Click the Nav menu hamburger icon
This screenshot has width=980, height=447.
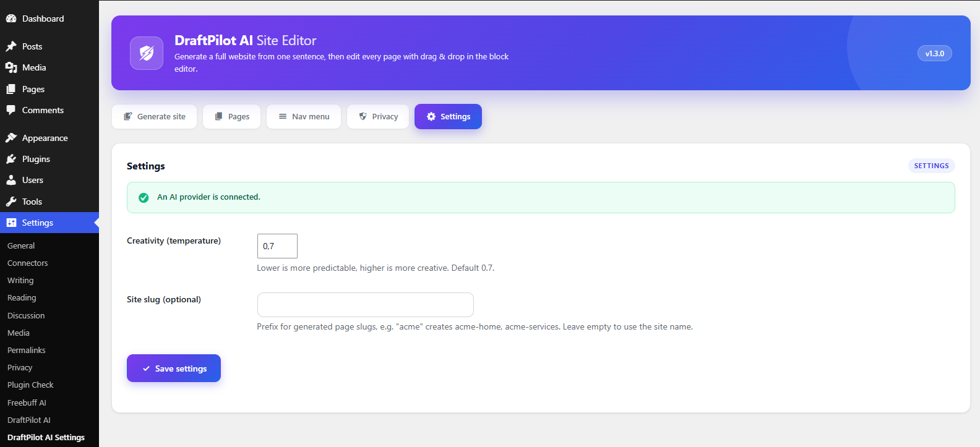pos(283,116)
